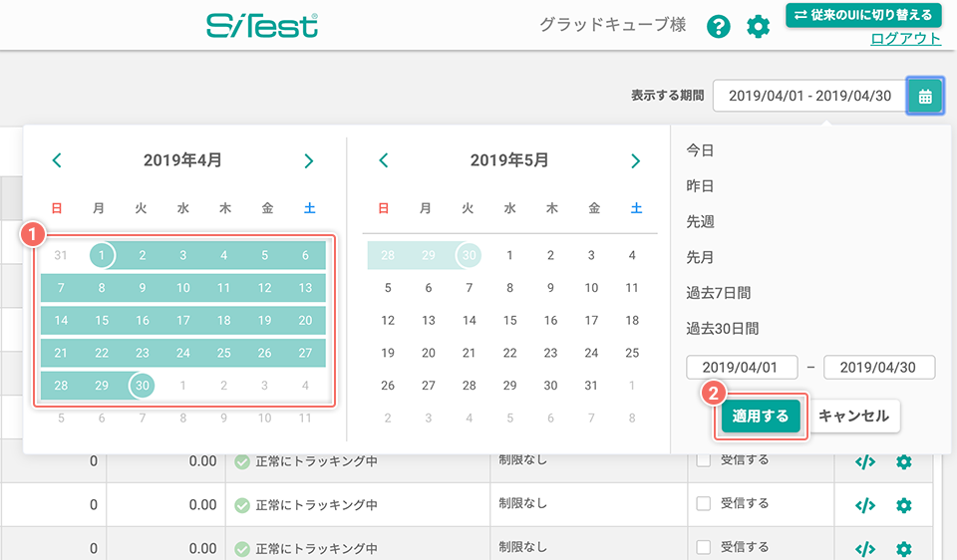Switch to the legacy UI button
Viewport: 957px width, 560px height.
click(863, 15)
